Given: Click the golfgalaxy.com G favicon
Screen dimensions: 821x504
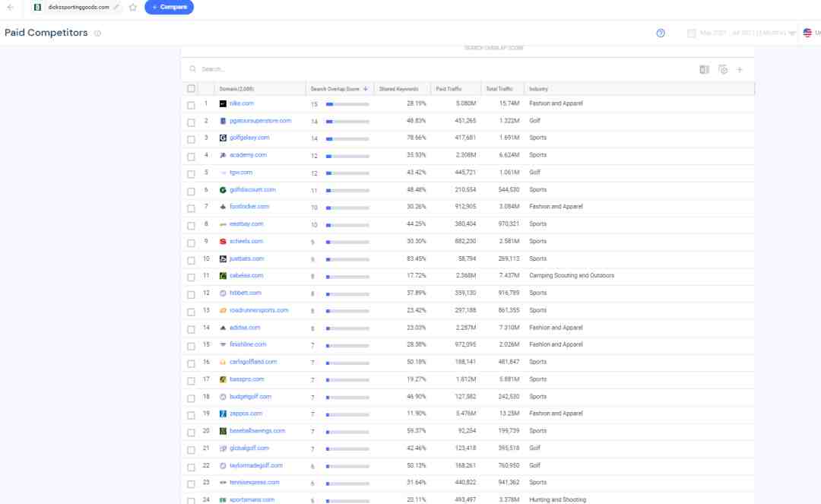Looking at the screenshot, I should tap(223, 138).
